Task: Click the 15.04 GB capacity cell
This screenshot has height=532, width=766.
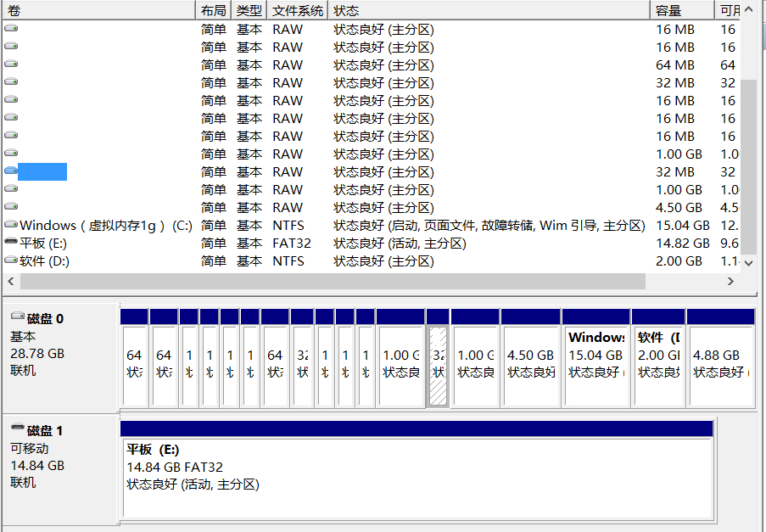Action: (683, 225)
